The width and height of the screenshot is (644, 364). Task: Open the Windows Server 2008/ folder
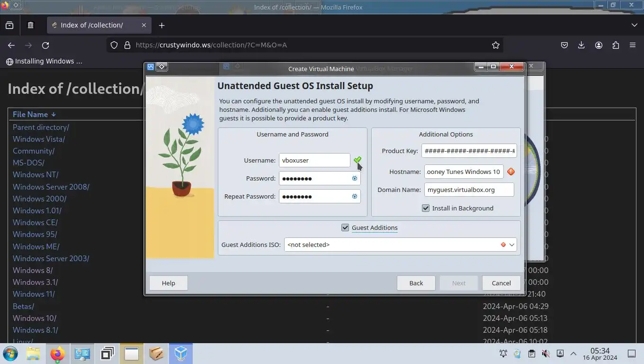(x=51, y=187)
